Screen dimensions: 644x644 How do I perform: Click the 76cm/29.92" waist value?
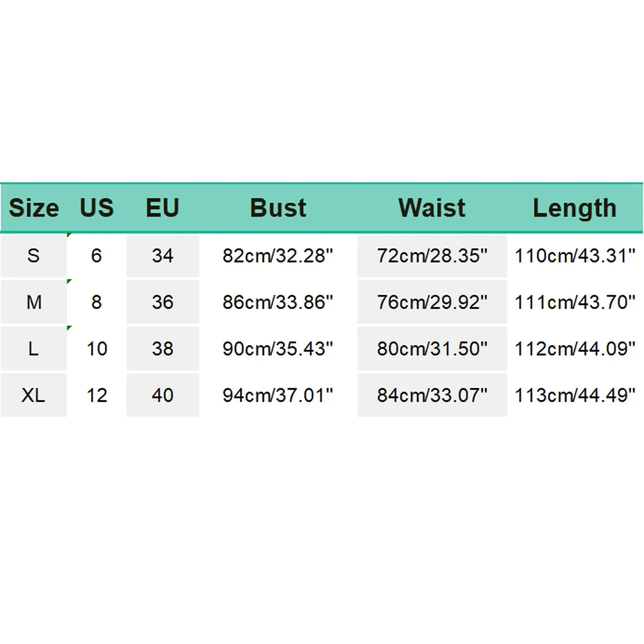point(432,302)
